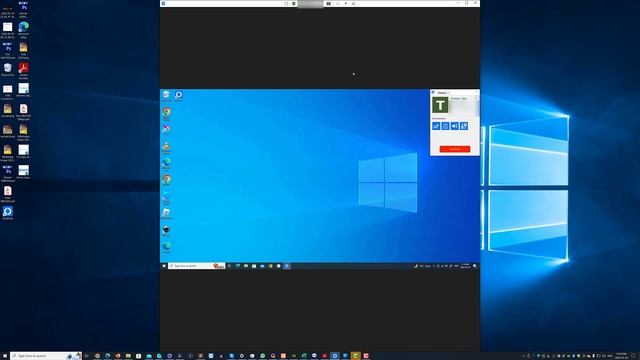Click the highlighted remote app icon on the host taskbar
640x360 pixels.
pyautogui.click(x=335, y=356)
